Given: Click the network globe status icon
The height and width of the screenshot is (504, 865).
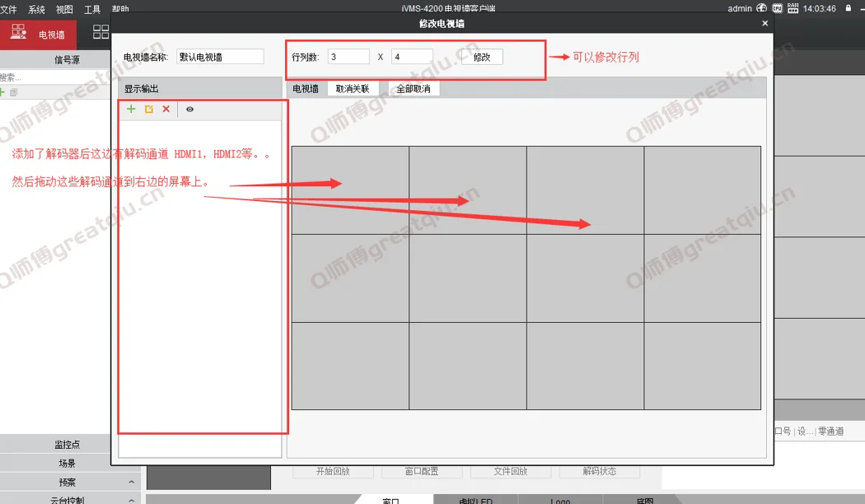Looking at the screenshot, I should point(762,8).
